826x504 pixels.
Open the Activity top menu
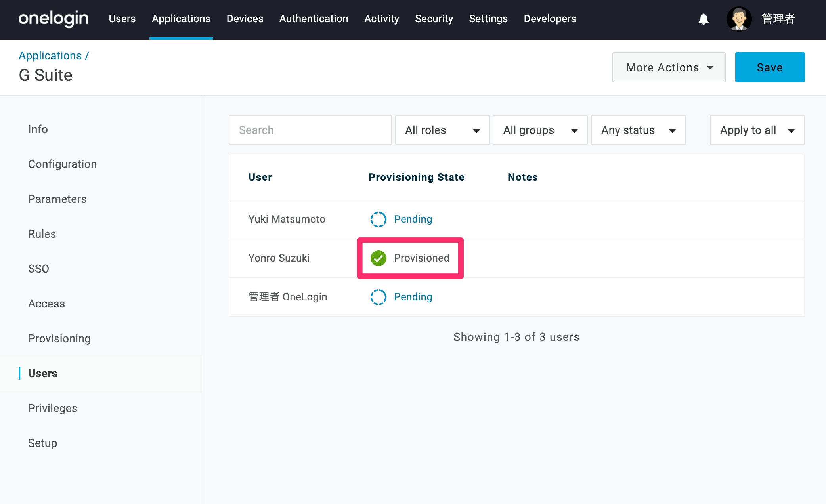[x=382, y=19]
